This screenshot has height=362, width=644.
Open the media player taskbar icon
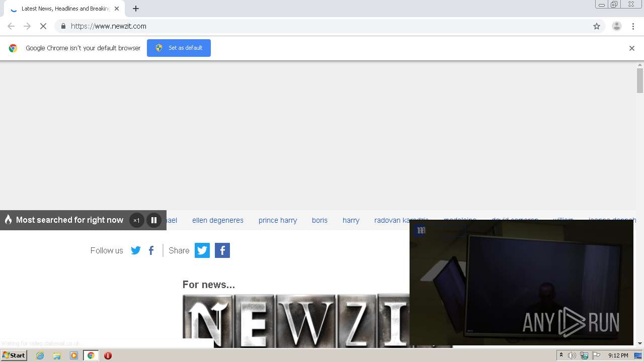pyautogui.click(x=74, y=355)
